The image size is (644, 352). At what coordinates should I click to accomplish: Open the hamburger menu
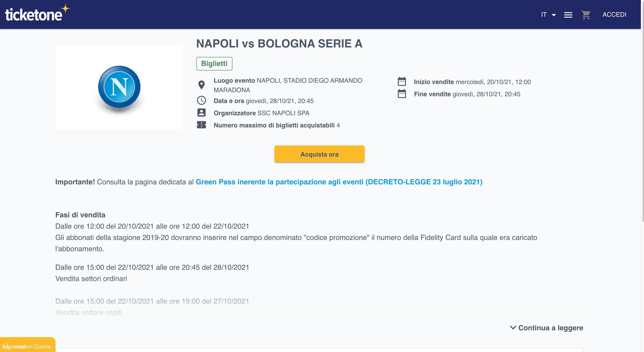[568, 15]
